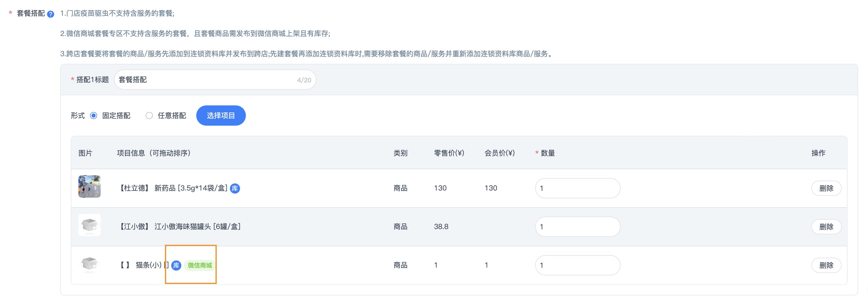
Task: Click 库 badge next to 猫条(小)
Action: point(176,265)
